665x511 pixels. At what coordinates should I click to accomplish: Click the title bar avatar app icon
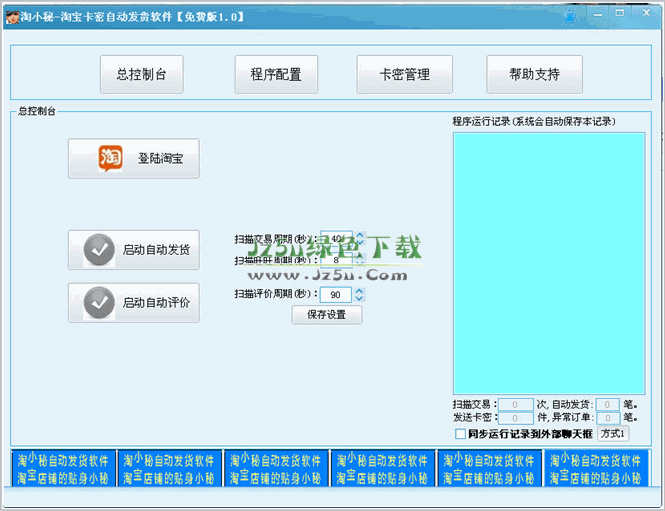tap(12, 17)
